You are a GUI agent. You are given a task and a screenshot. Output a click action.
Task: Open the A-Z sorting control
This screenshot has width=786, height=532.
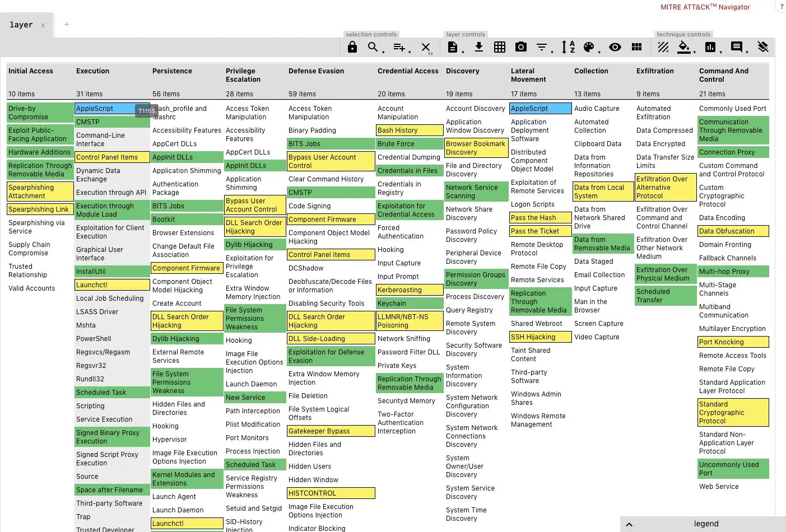coord(568,48)
